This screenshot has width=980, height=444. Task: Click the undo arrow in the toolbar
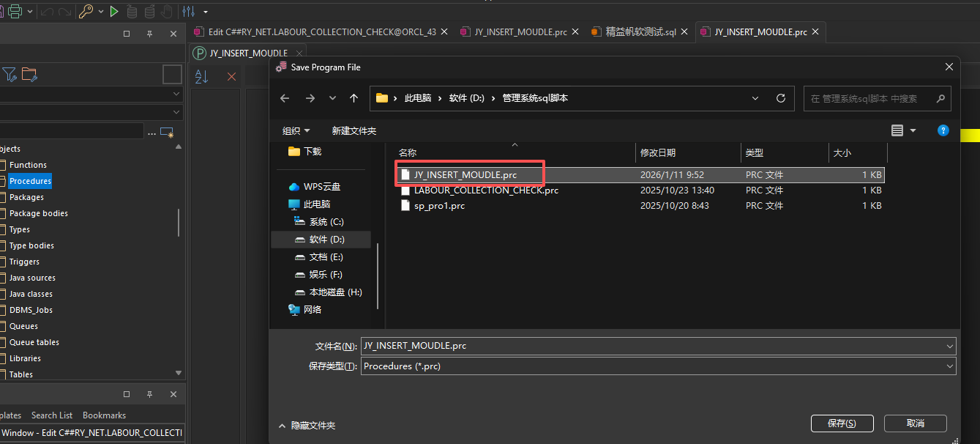pyautogui.click(x=48, y=12)
